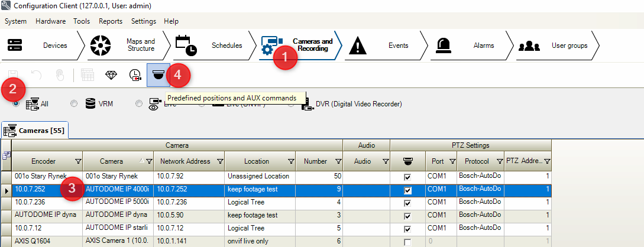Click the clock recording settings icon
The image size is (644, 247).
(135, 75)
